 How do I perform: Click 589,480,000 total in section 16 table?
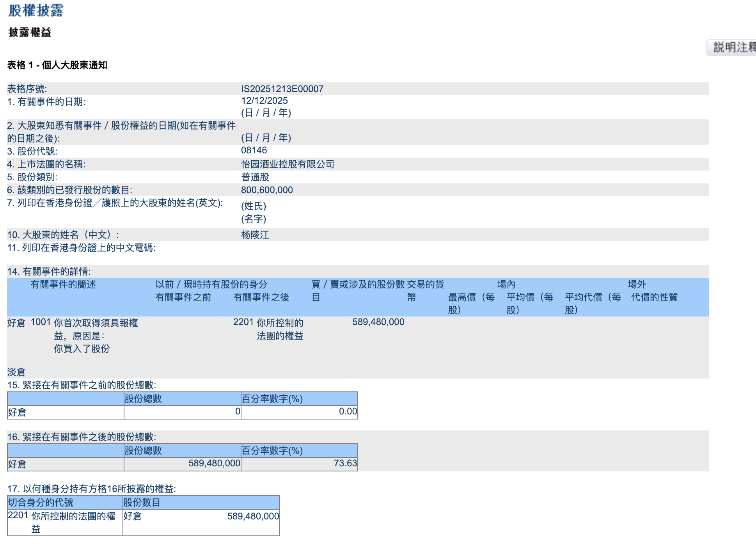214,464
